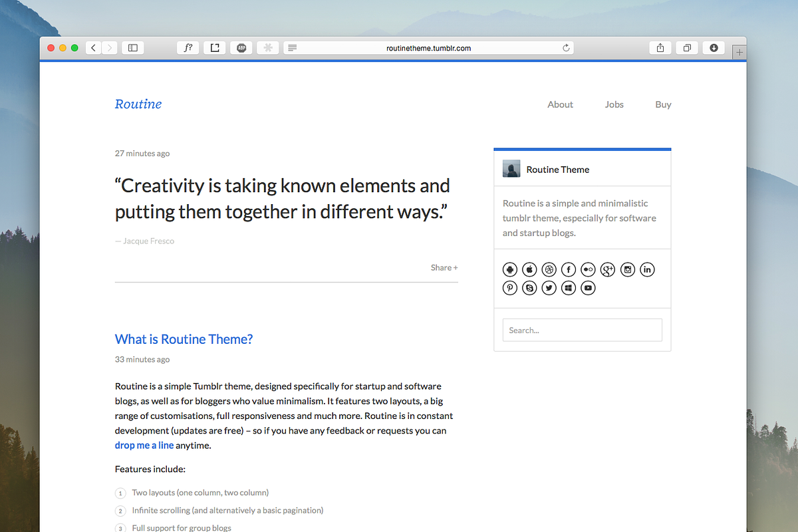The height and width of the screenshot is (532, 798).
Task: Click the routinetheme.tumblr.com address field
Action: (x=428, y=48)
